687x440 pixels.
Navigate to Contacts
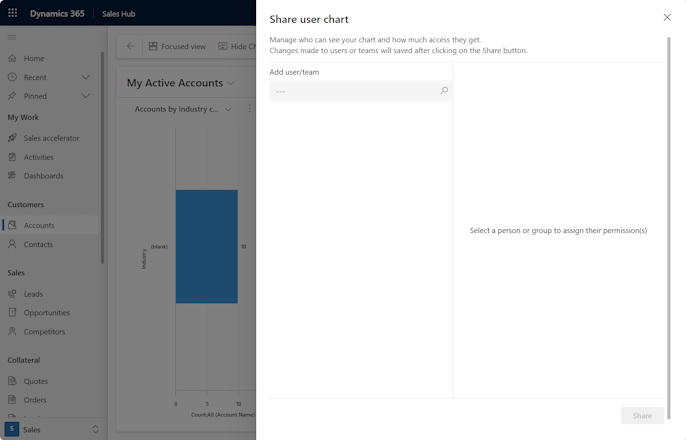38,244
